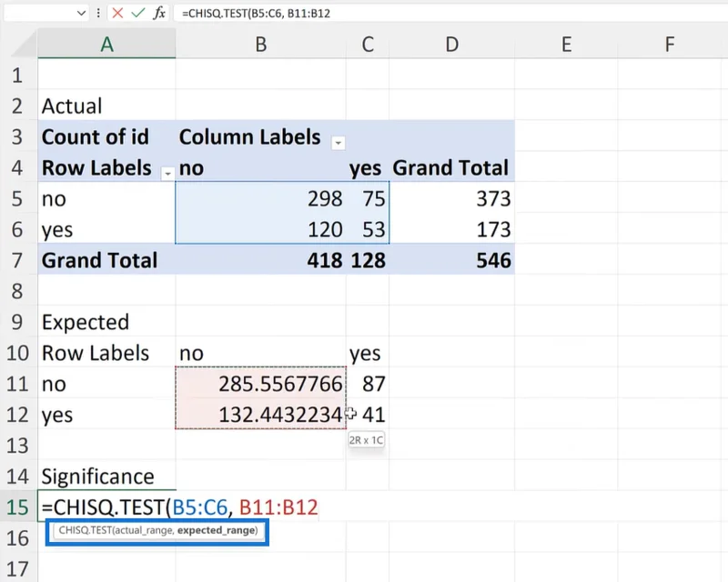
Task: Click expected_range in the function tooltip
Action: tap(217, 530)
